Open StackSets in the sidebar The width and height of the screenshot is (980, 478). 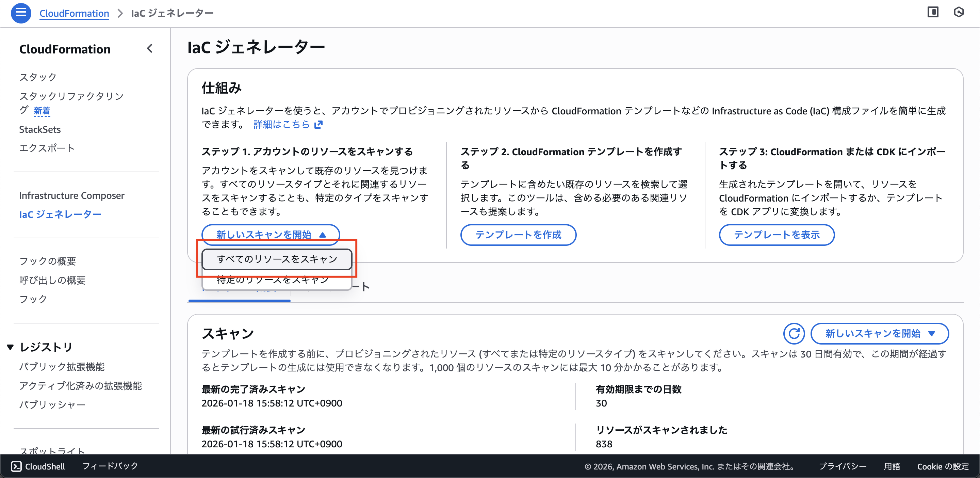[40, 129]
